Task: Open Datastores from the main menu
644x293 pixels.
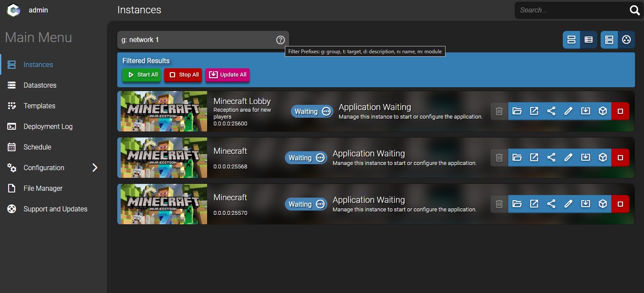Action: (40, 85)
